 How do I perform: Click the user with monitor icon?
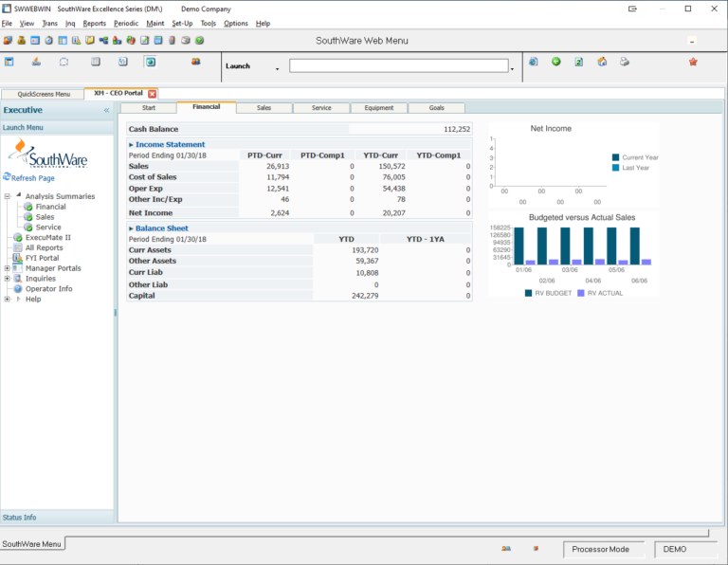coord(8,41)
